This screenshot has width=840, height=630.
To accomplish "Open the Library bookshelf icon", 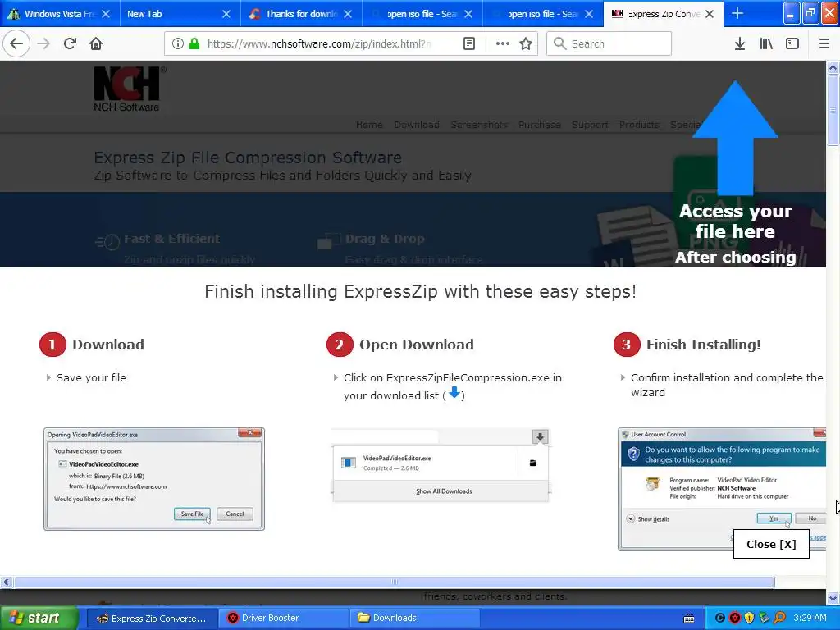I will point(766,43).
